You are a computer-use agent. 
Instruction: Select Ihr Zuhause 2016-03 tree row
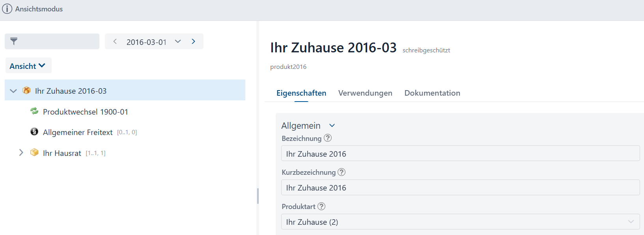coord(125,90)
